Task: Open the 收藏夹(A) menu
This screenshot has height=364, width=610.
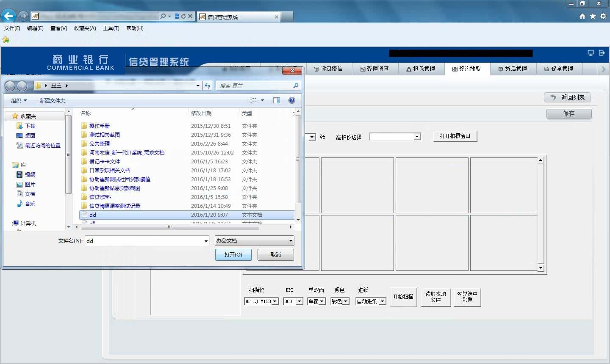Action: pyautogui.click(x=85, y=28)
